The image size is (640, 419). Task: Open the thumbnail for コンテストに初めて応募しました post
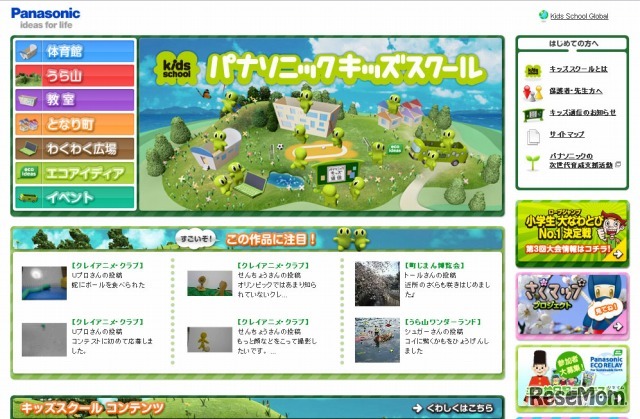click(x=44, y=339)
